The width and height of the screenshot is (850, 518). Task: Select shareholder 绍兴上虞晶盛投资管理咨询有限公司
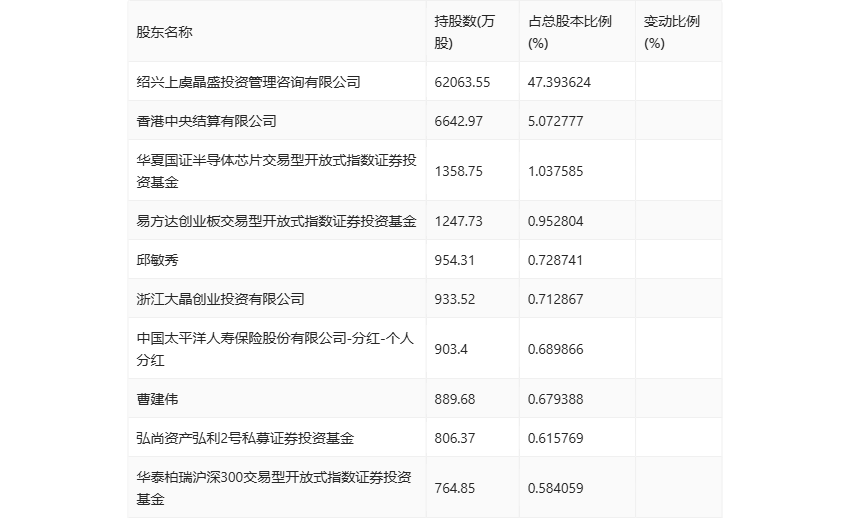pyautogui.click(x=248, y=82)
